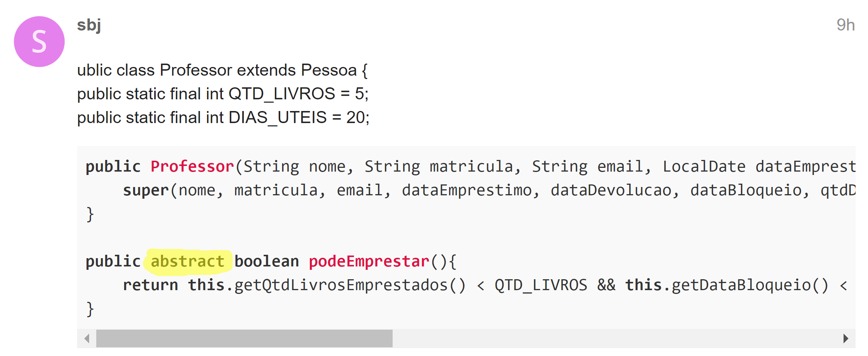Click the pink S avatar icon
The height and width of the screenshot is (356, 868).
pos(39,42)
